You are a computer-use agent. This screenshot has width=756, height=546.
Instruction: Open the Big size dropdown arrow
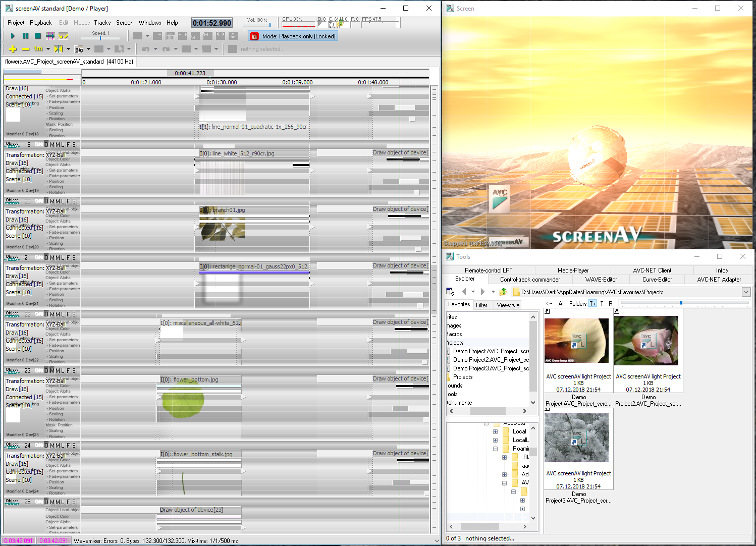(88, 49)
